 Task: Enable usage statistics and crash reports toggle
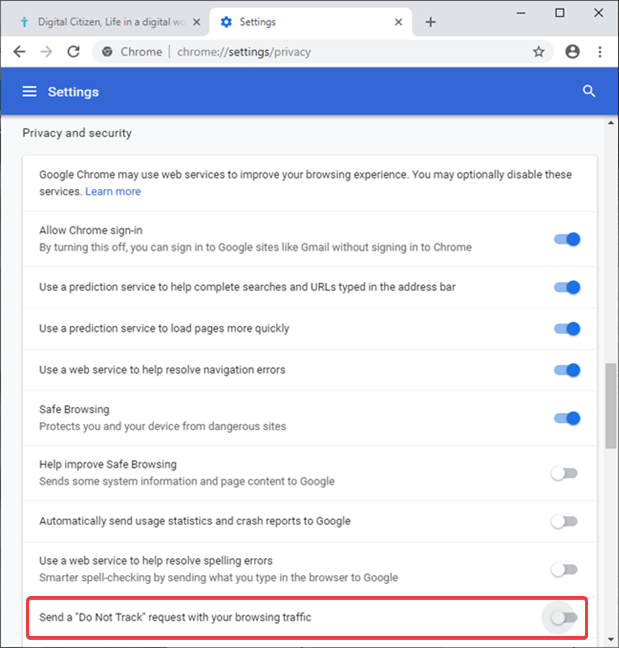tap(564, 522)
